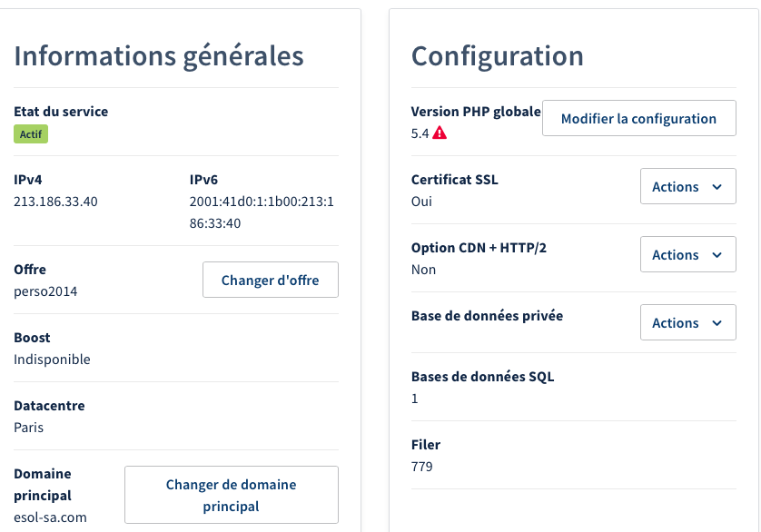761x532 pixels.
Task: Expand Actions menu for Option CDN + HTTP/2
Action: pyautogui.click(x=687, y=255)
